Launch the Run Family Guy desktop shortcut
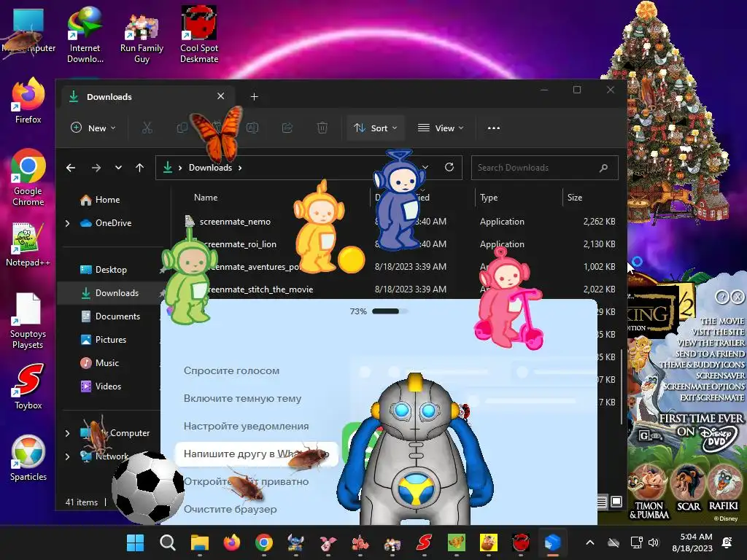This screenshot has width=747, height=560. pos(142,37)
